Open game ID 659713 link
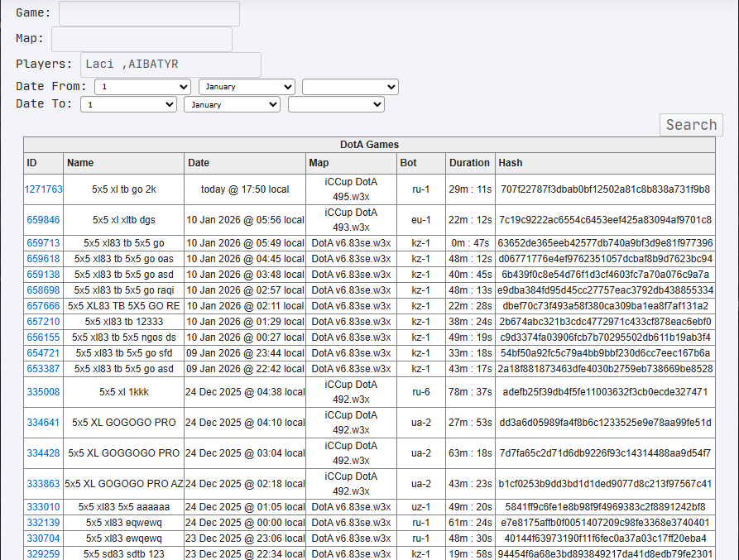739x560 pixels. 43,243
